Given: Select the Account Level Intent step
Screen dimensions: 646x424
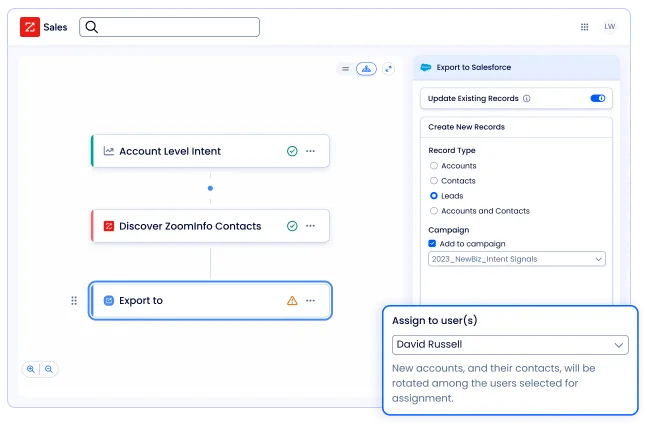Looking at the screenshot, I should [x=210, y=151].
